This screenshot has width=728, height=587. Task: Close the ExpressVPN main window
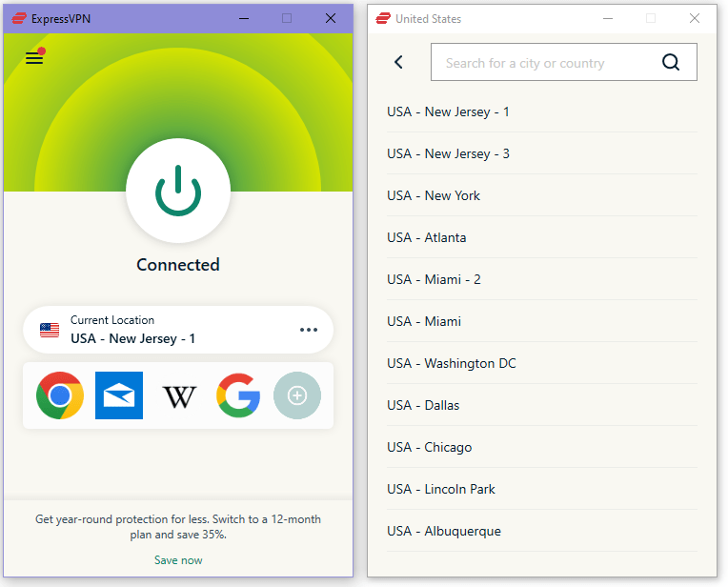331,18
